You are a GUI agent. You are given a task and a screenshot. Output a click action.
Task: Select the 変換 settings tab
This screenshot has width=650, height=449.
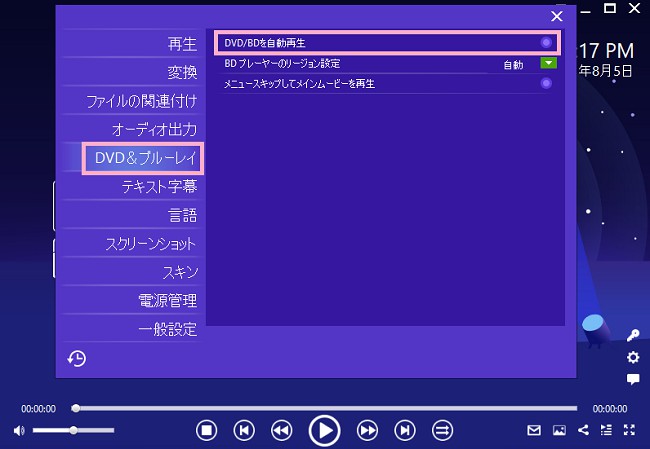pyautogui.click(x=133, y=72)
